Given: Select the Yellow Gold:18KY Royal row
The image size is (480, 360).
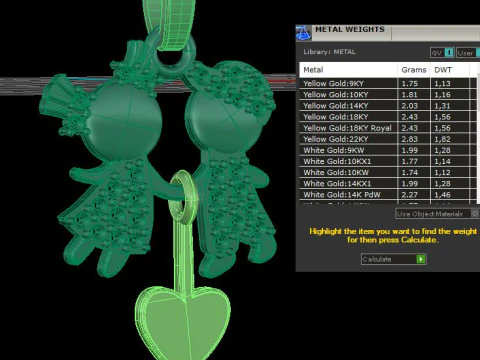Looking at the screenshot, I should pos(388,128).
